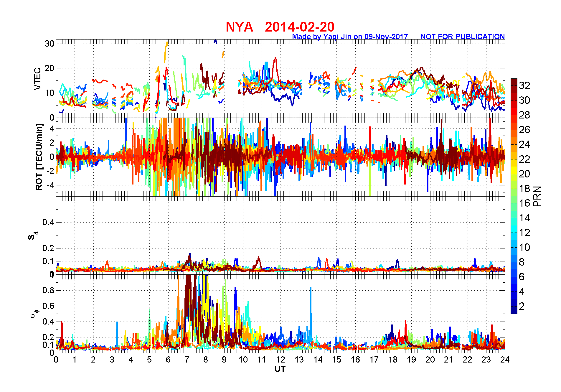
Task: Click the 0.6 tick on the σφ axis
Action: point(48,306)
